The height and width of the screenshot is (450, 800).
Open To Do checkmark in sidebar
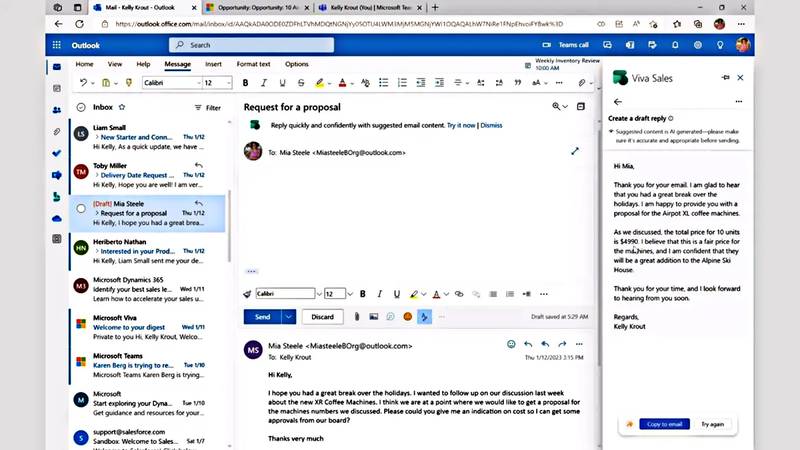point(57,153)
